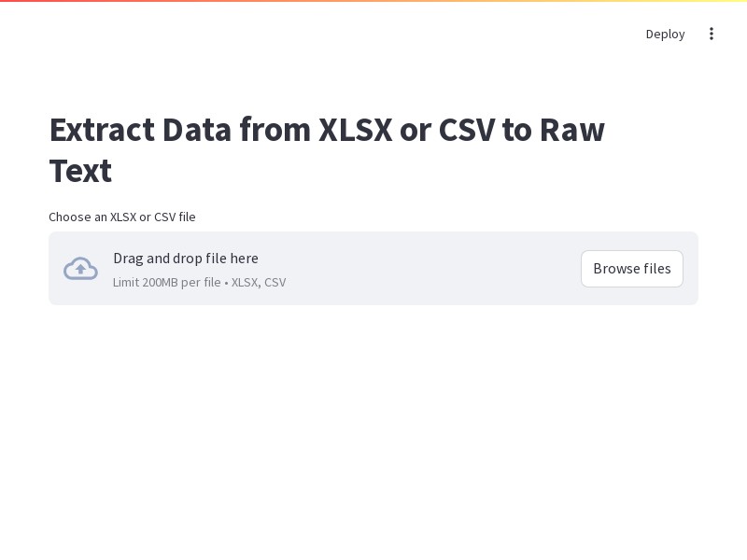The image size is (747, 560).
Task: Click 'XLSX, CSV' in the file limit hint
Action: [259, 283]
